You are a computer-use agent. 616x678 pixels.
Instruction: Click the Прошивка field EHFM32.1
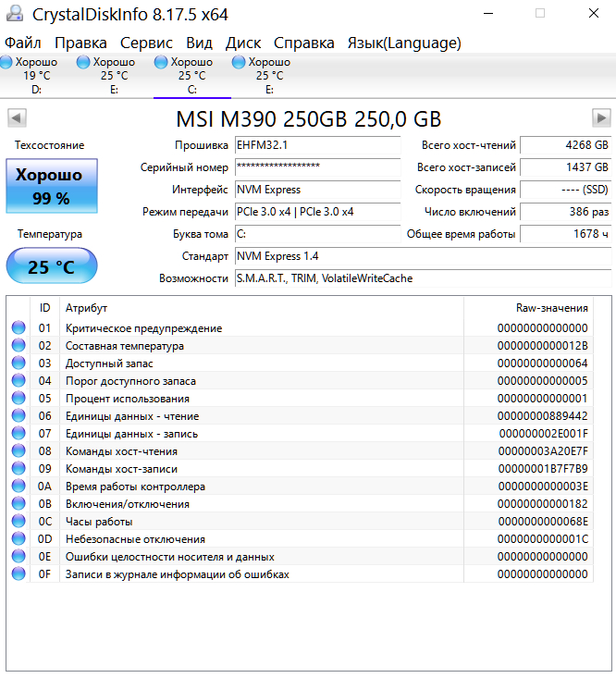[318, 145]
